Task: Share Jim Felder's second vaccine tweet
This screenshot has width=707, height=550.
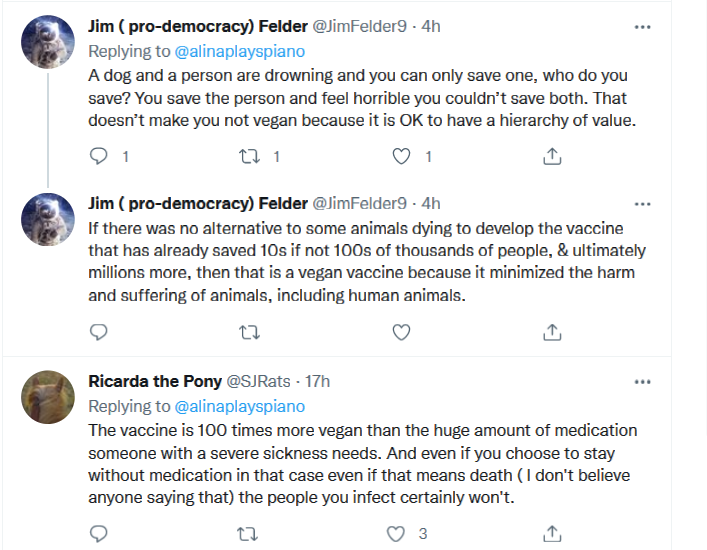Action: pos(551,331)
